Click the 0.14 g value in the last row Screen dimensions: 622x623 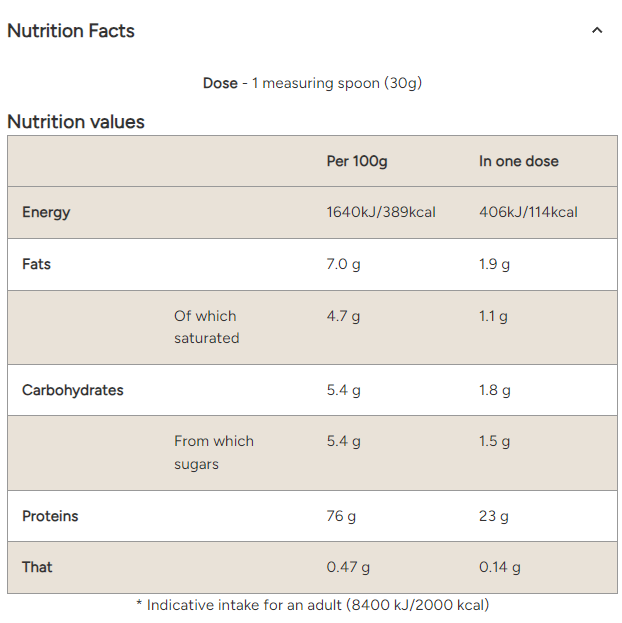(500, 567)
